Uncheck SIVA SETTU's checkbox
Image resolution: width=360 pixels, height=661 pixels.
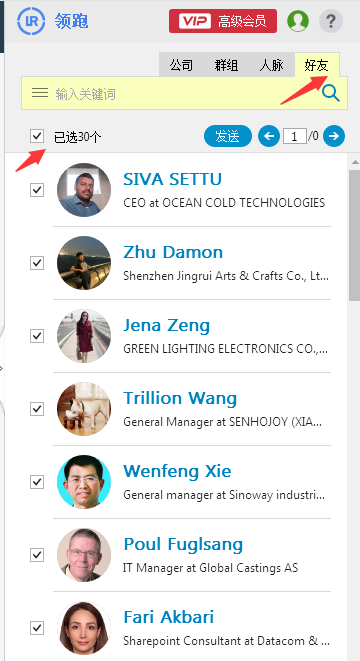pos(37,190)
